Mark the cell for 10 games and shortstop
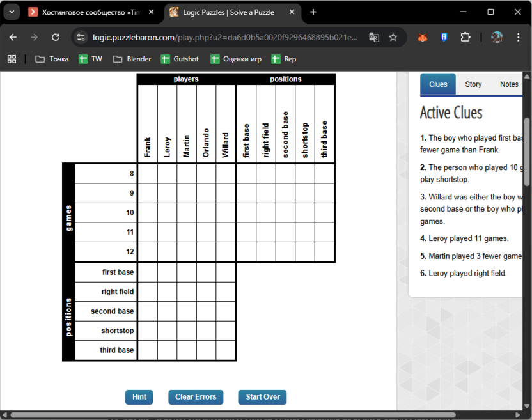 pyautogui.click(x=304, y=213)
